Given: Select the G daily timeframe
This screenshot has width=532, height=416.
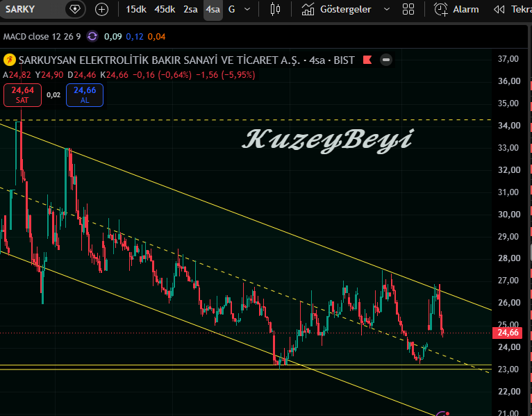Looking at the screenshot, I should (232, 9).
